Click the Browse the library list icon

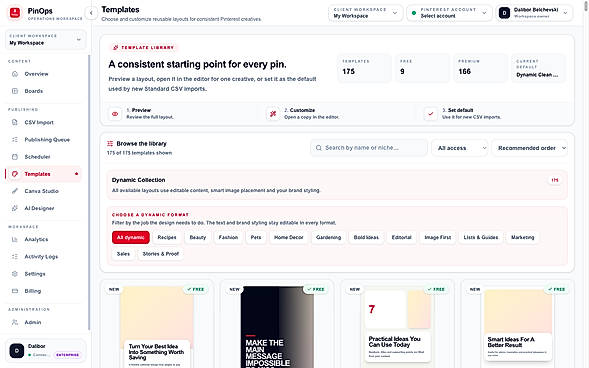110,143
